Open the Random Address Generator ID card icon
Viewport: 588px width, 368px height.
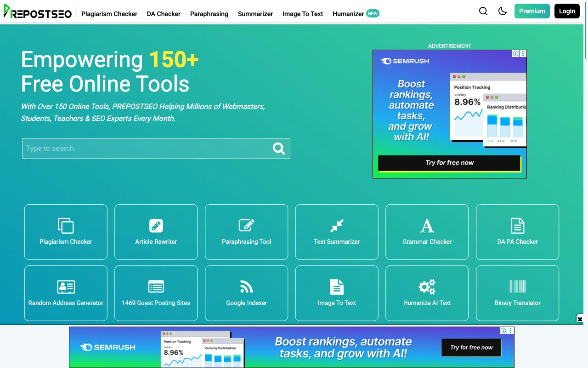pyautogui.click(x=66, y=287)
